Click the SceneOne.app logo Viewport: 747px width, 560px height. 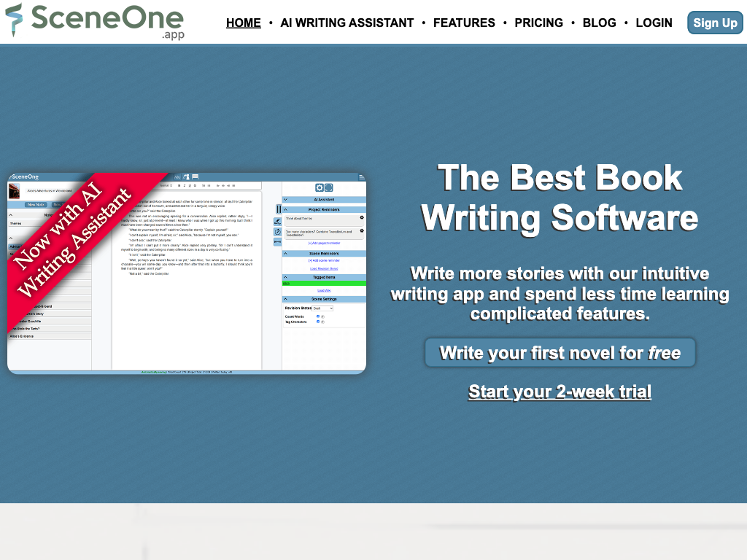(x=95, y=21)
